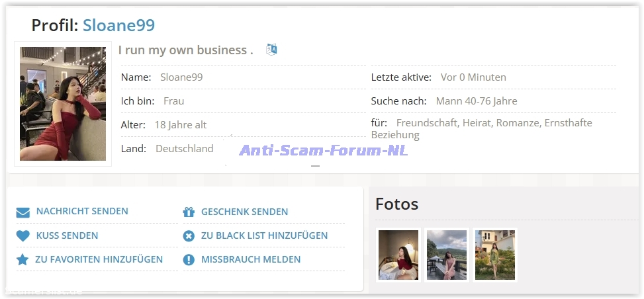This screenshot has height=299, width=644.
Task: Select the KUSS SENDEN link
Action: click(x=67, y=235)
